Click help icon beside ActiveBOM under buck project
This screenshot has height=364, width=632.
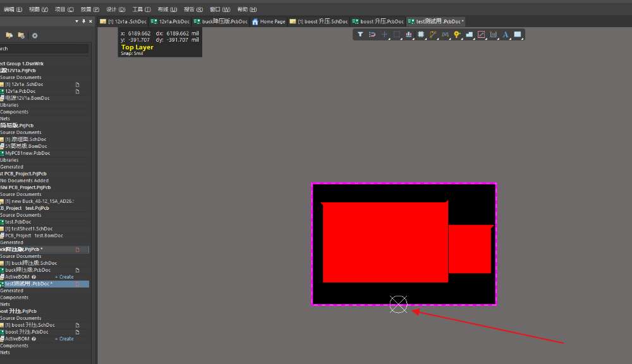(34, 277)
